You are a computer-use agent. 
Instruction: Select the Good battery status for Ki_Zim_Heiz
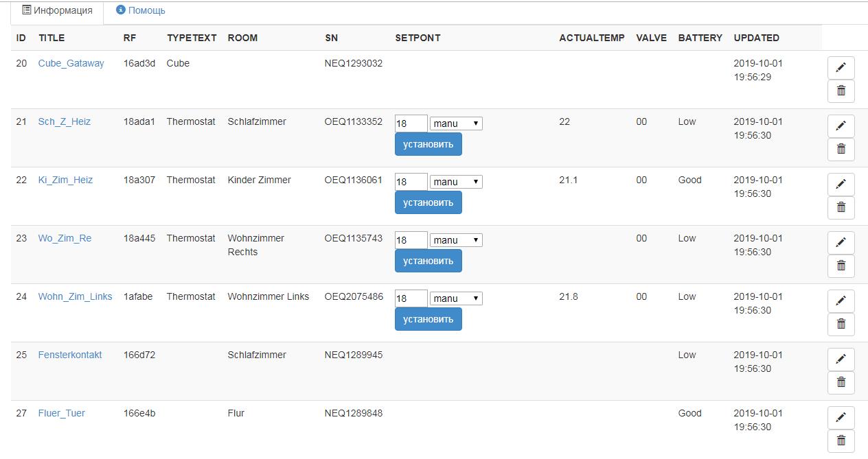[x=689, y=180]
